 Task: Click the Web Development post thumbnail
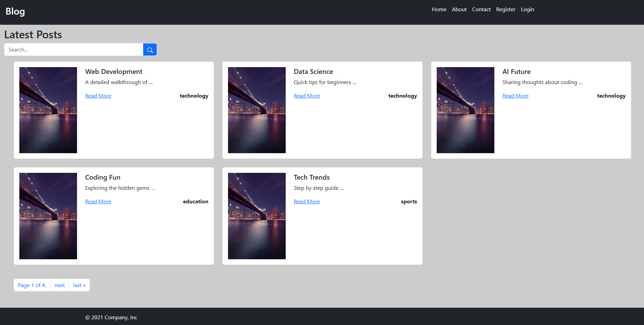pos(48,110)
